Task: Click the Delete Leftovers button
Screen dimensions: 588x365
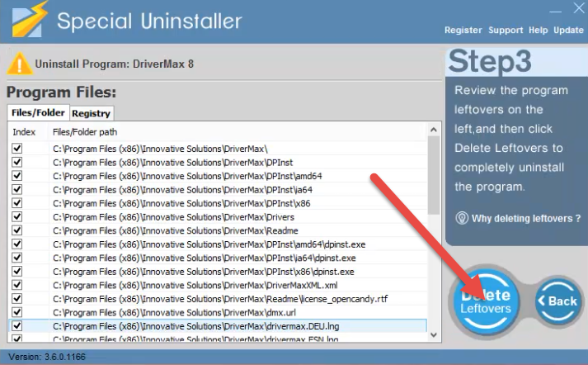Action: (x=486, y=301)
